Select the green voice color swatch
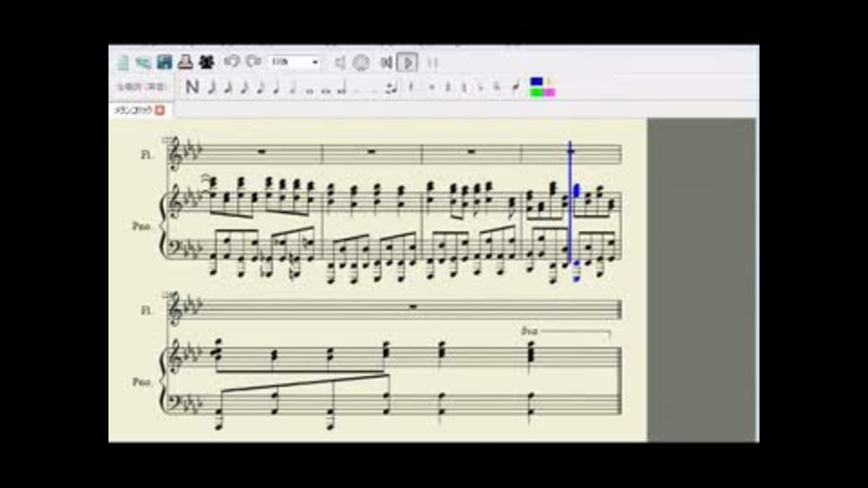Viewport: 868px width, 488px height. [536, 92]
